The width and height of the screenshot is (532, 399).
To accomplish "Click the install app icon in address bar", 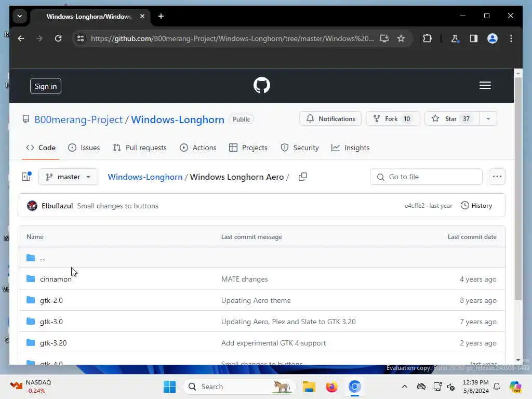I will click(384, 38).
